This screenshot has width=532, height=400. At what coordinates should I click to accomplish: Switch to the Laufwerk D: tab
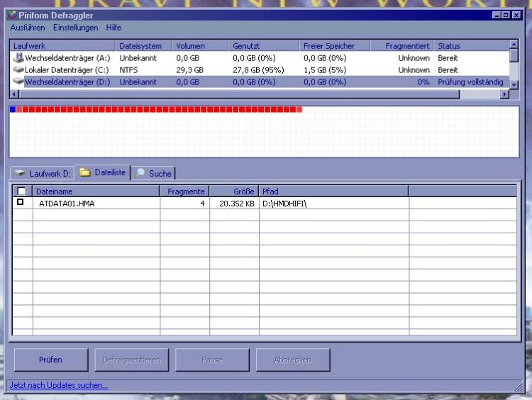43,173
